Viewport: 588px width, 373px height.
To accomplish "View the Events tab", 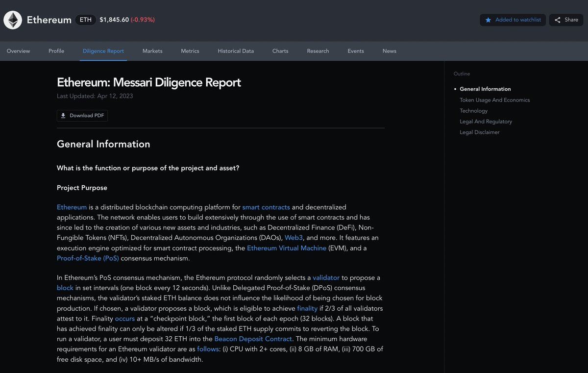I will pyautogui.click(x=356, y=51).
